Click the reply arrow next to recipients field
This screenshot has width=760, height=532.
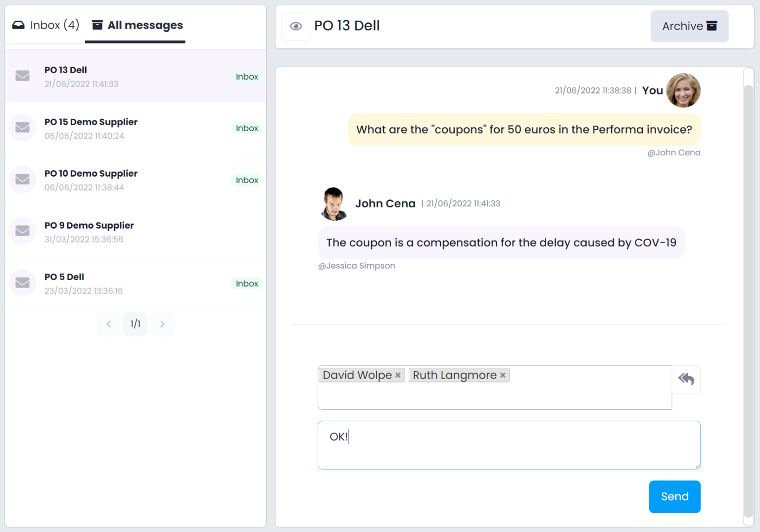(686, 379)
